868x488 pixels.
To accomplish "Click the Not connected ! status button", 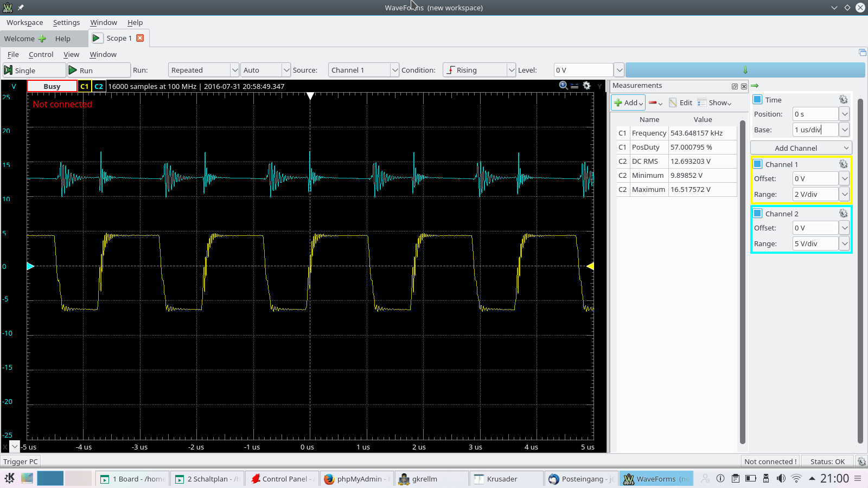I will [770, 461].
